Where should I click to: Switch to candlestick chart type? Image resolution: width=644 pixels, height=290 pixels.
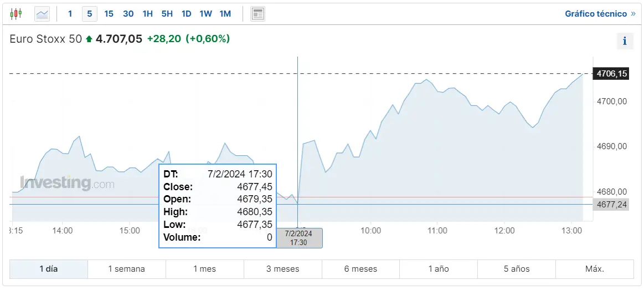[16, 13]
